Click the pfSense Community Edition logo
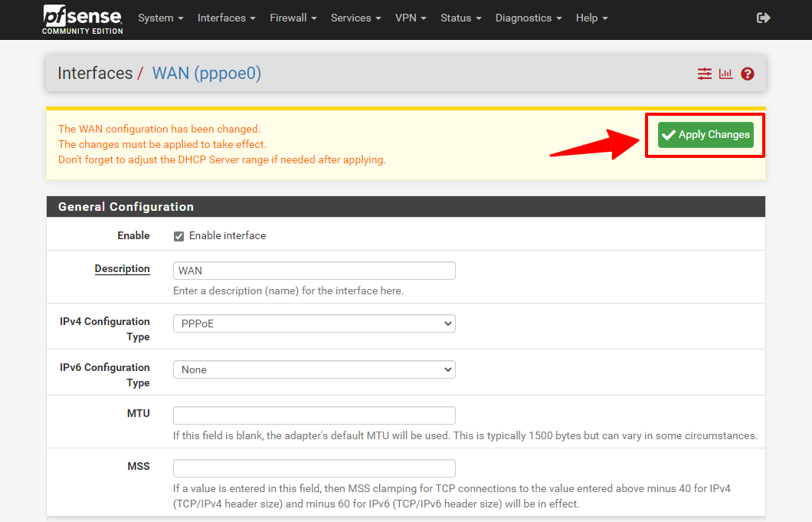Viewport: 812px width, 522px height. 83,18
